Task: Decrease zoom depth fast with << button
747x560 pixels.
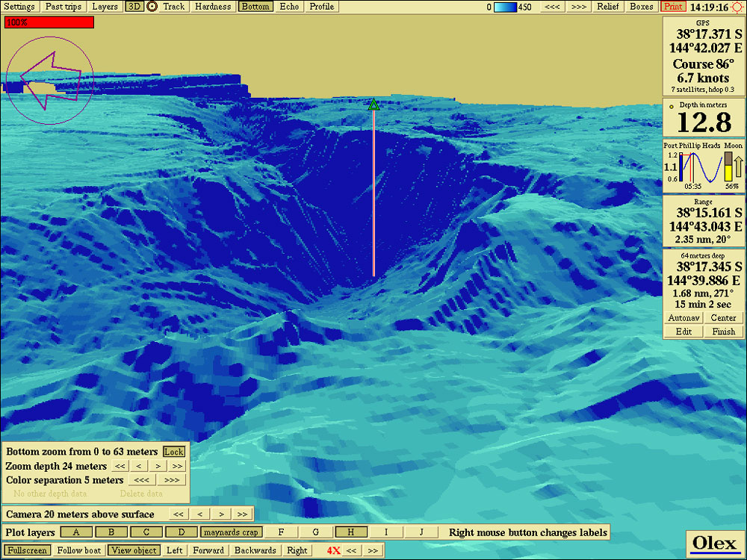Action: pos(120,466)
